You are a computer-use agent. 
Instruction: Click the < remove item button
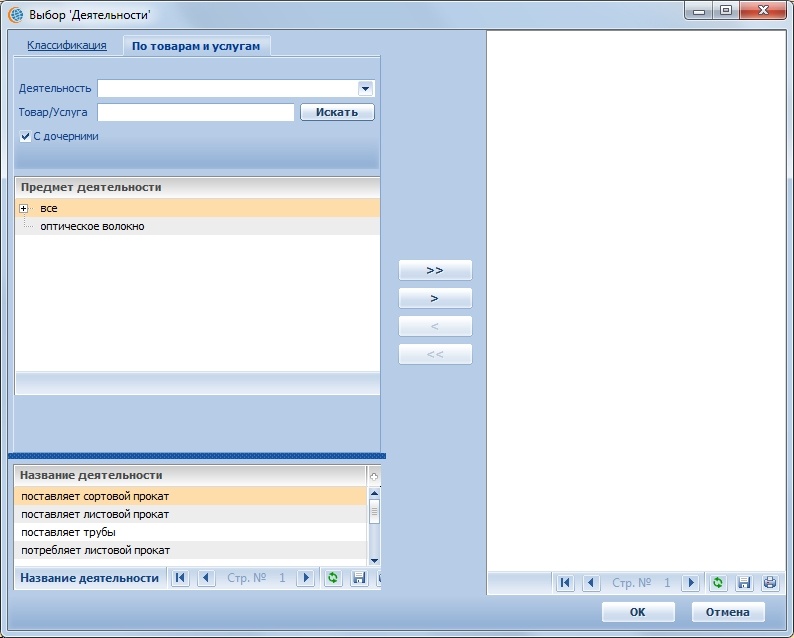click(x=435, y=326)
